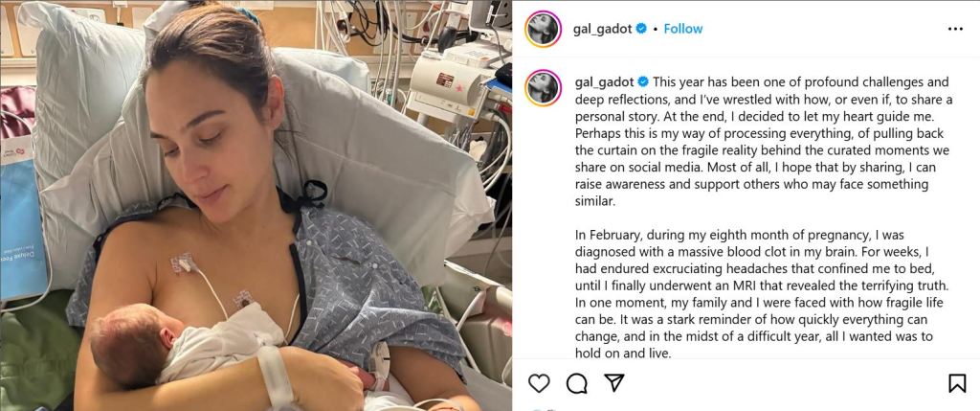Follow the gal_gadot account
This screenshot has width=980, height=411.
[682, 29]
